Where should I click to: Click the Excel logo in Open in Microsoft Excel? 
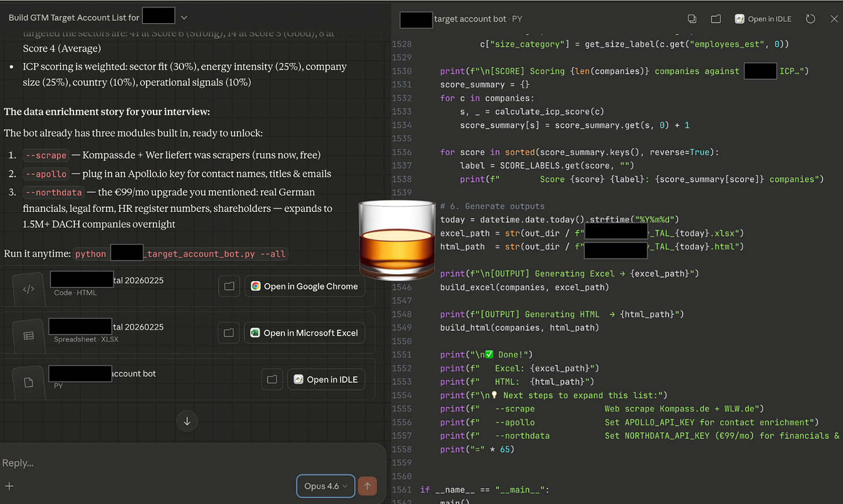pos(255,333)
